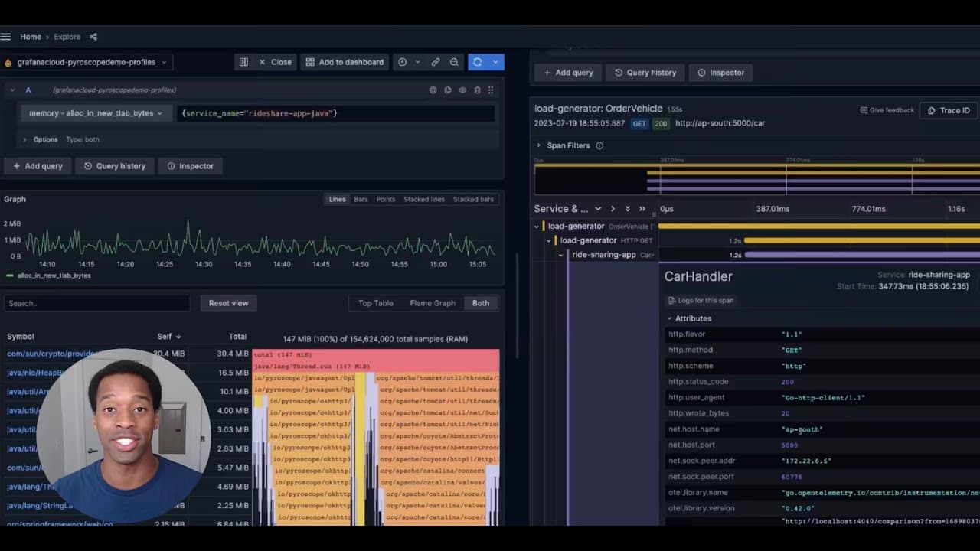Copy the shortened link with the link icon
The height and width of the screenshot is (551, 980).
(436, 62)
